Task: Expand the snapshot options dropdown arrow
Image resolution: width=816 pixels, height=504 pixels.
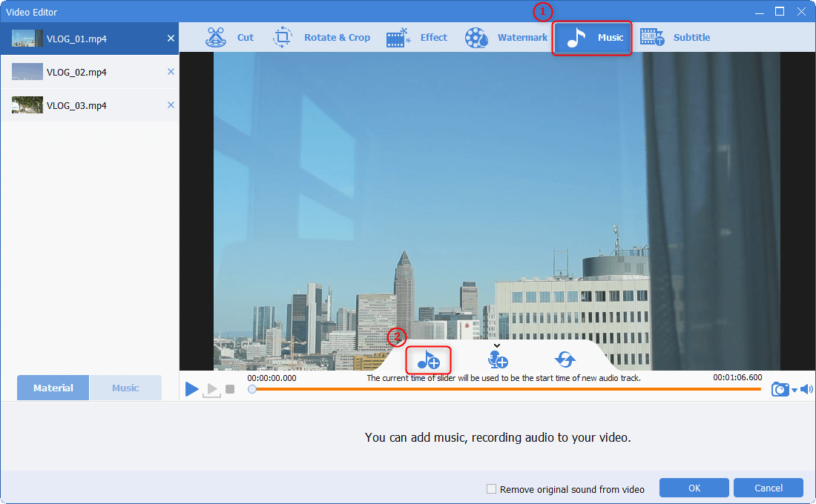Action: [x=794, y=390]
